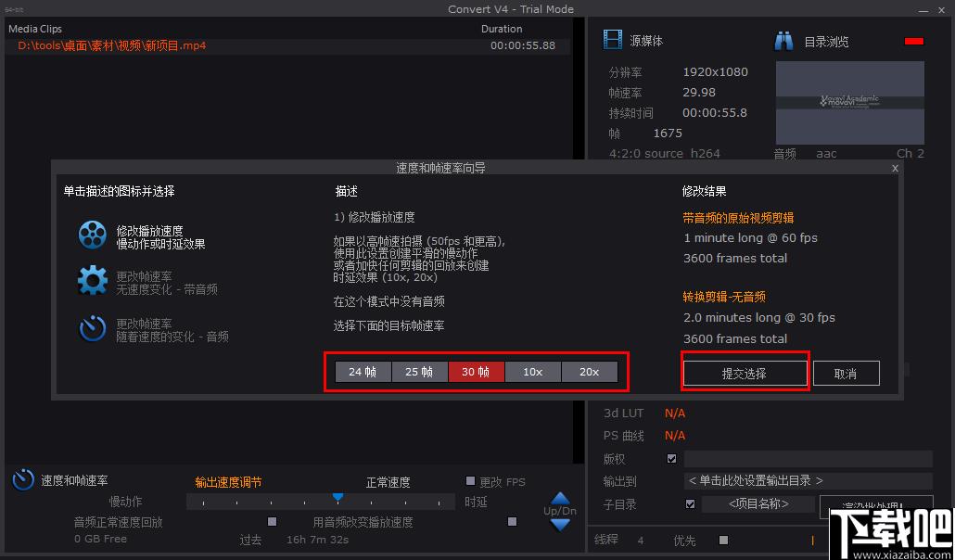
Task: Click the <项目名称> subdirectory field
Action: [758, 504]
